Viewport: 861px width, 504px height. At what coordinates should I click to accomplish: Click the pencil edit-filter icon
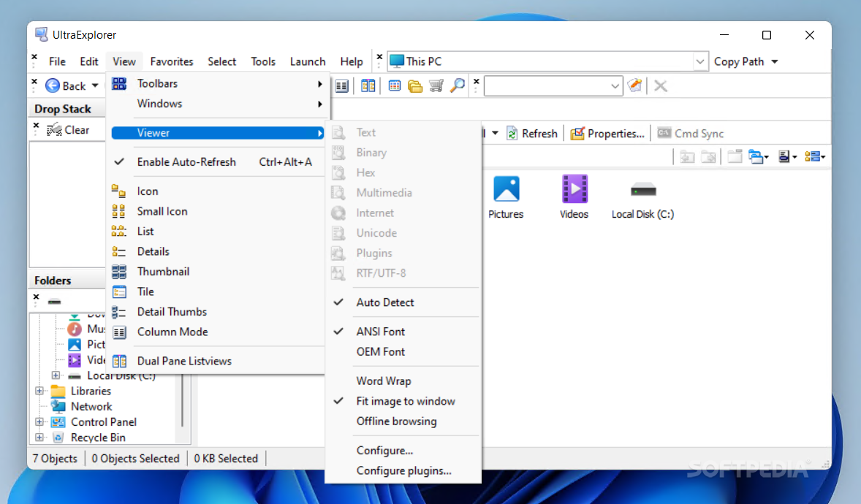(634, 85)
